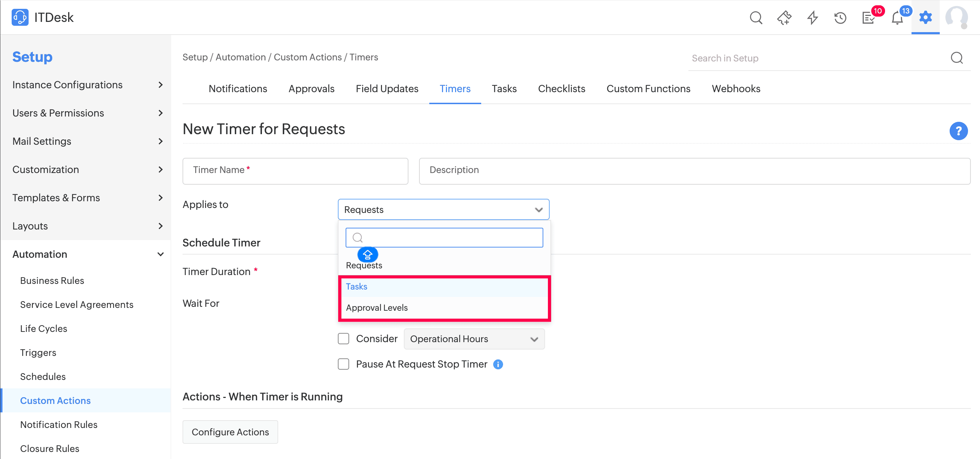Check Pause At Request Stop Timer
980x459 pixels.
(x=343, y=364)
